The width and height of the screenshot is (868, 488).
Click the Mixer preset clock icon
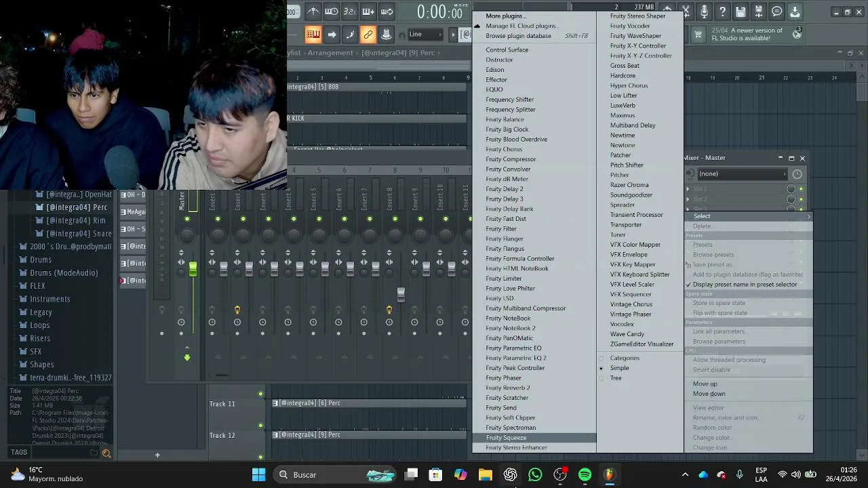pyautogui.click(x=797, y=174)
